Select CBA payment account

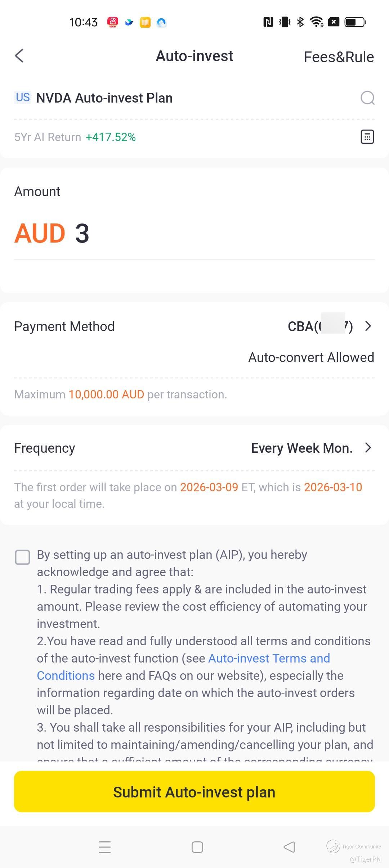(x=320, y=326)
